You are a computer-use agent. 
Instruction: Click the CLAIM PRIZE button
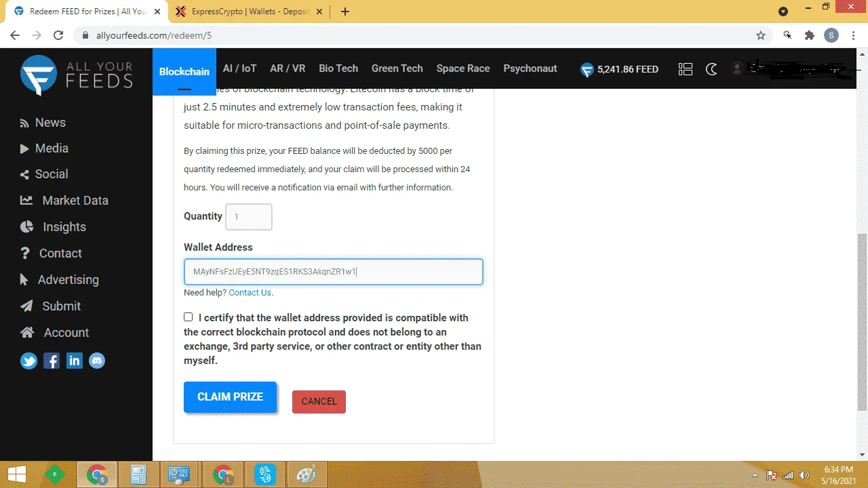click(x=231, y=397)
